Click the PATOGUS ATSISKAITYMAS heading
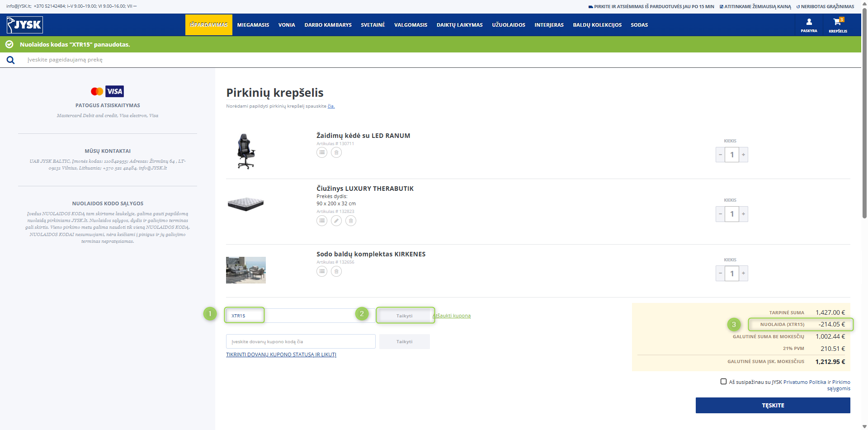 click(x=108, y=105)
